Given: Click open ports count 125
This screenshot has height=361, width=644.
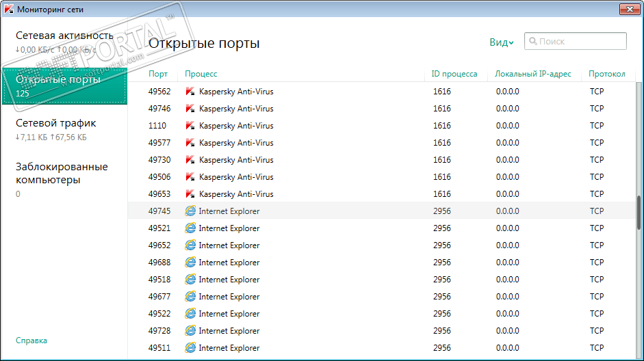Looking at the screenshot, I should 22,94.
